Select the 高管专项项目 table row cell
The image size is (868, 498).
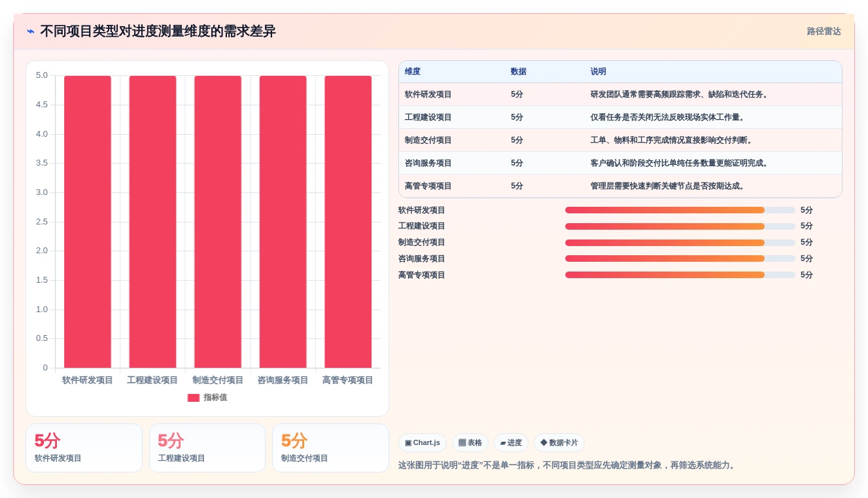[x=428, y=186]
